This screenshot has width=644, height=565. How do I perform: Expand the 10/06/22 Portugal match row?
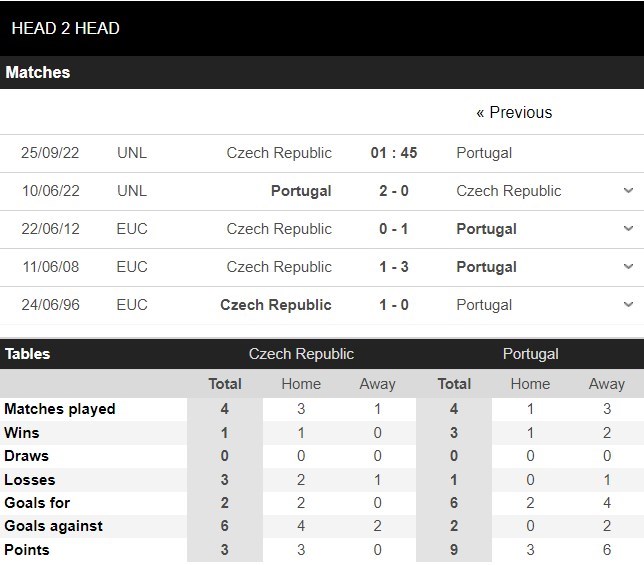pos(628,191)
